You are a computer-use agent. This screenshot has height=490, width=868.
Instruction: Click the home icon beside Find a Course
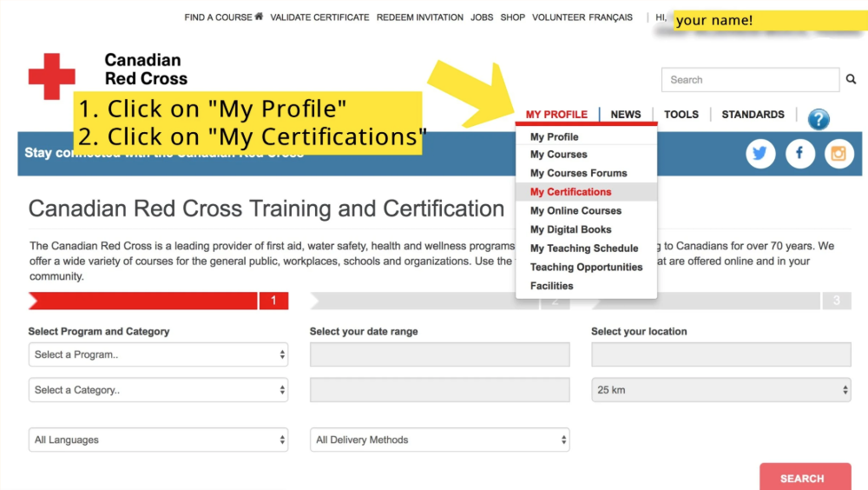click(259, 17)
